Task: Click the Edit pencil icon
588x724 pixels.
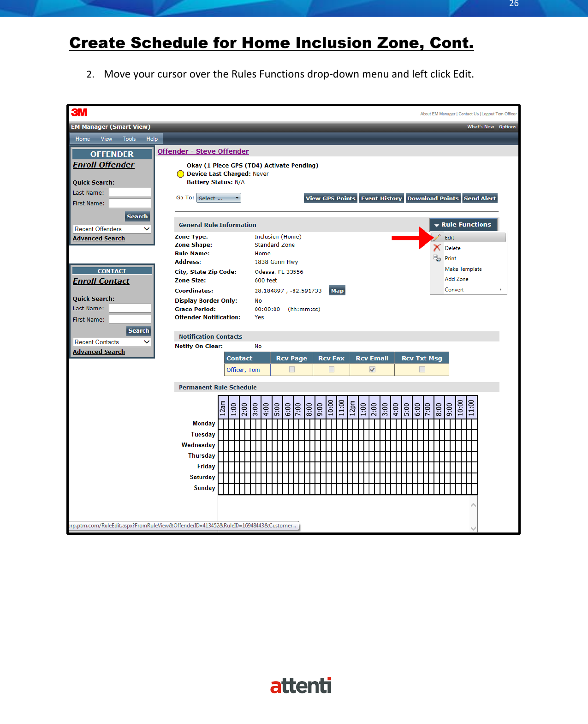Action: [x=437, y=238]
